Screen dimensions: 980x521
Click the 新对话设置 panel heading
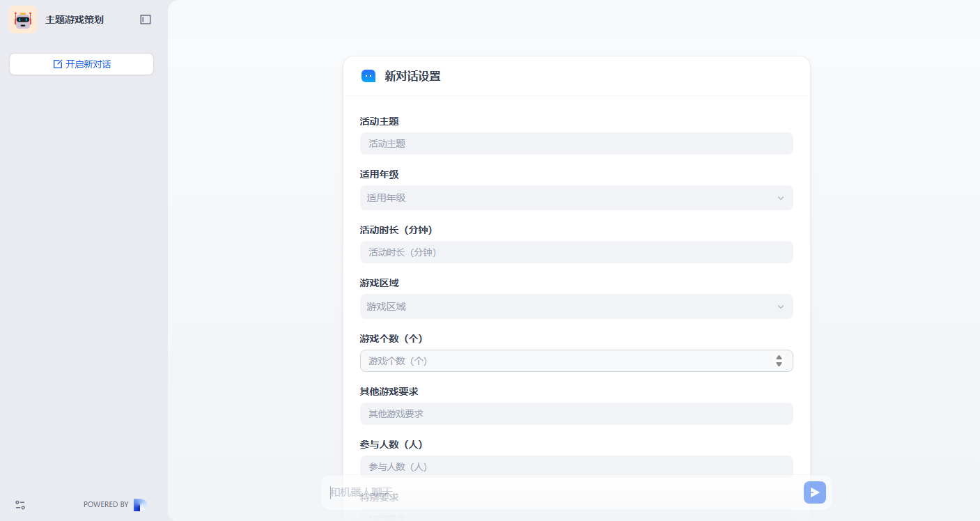click(x=412, y=76)
